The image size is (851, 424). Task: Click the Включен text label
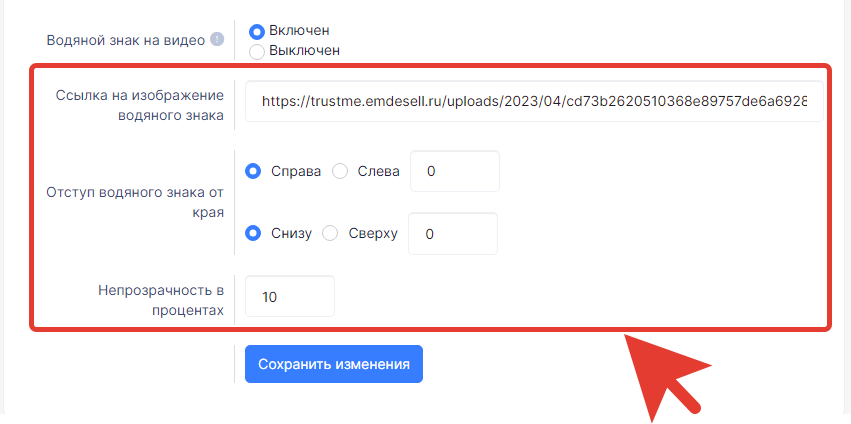pyautogui.click(x=299, y=30)
